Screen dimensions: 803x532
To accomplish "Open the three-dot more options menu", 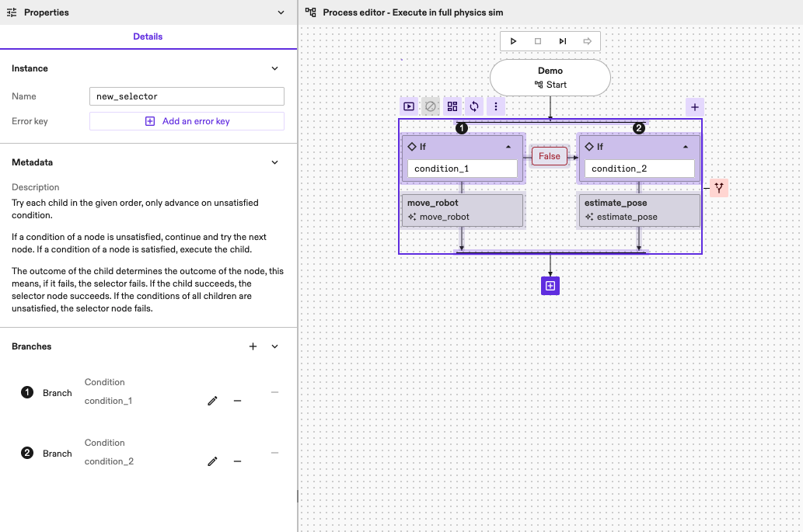I will tap(495, 106).
